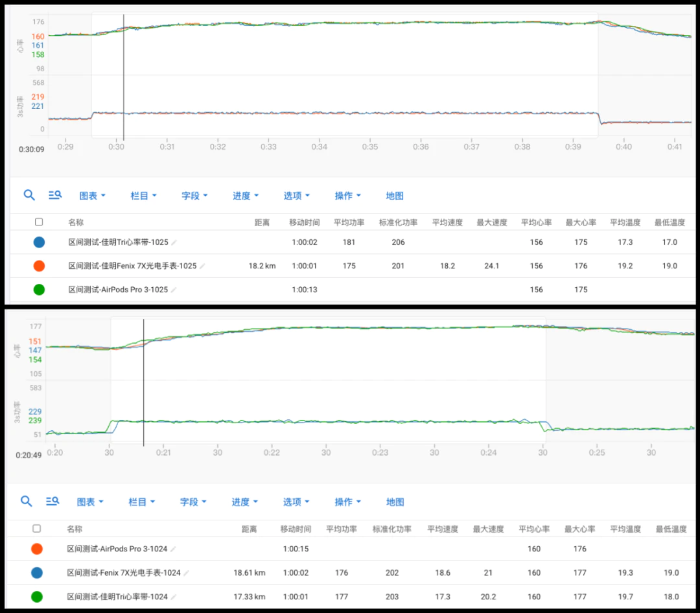Open the 区间测试-佳明Fenix 7X光电手表-1025 activity
The image size is (700, 613).
click(x=132, y=266)
